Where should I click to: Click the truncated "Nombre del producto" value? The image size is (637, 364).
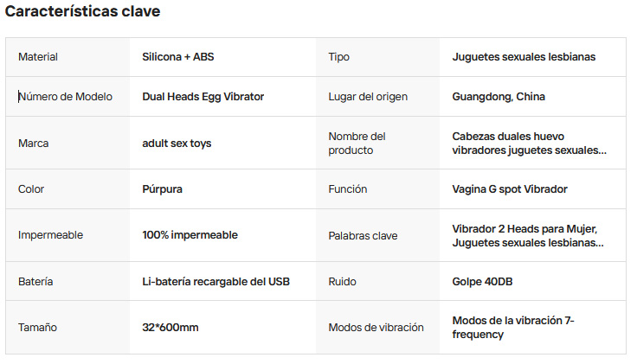[529, 143]
